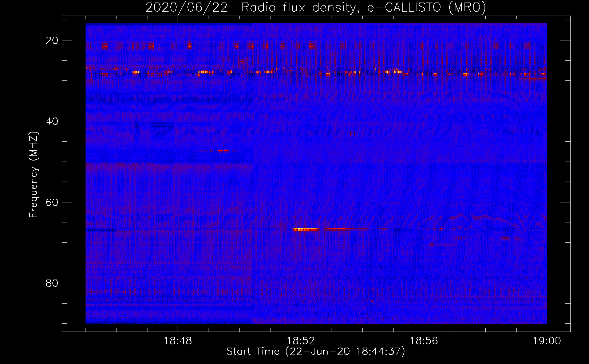The width and height of the screenshot is (589, 364).
Task: Click the 'Frequency (MHZ)' y-axis label
Action: click(x=33, y=175)
